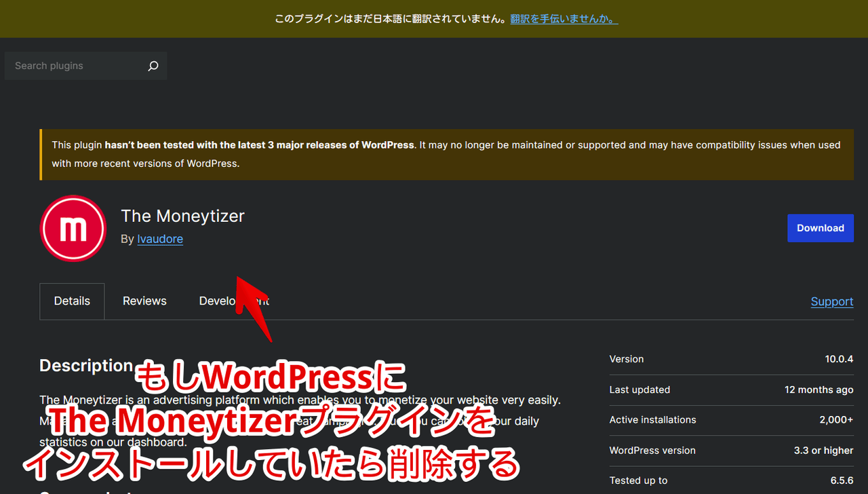Click the Version value 10.0.4
Image resolution: width=868 pixels, height=494 pixels.
tap(839, 359)
